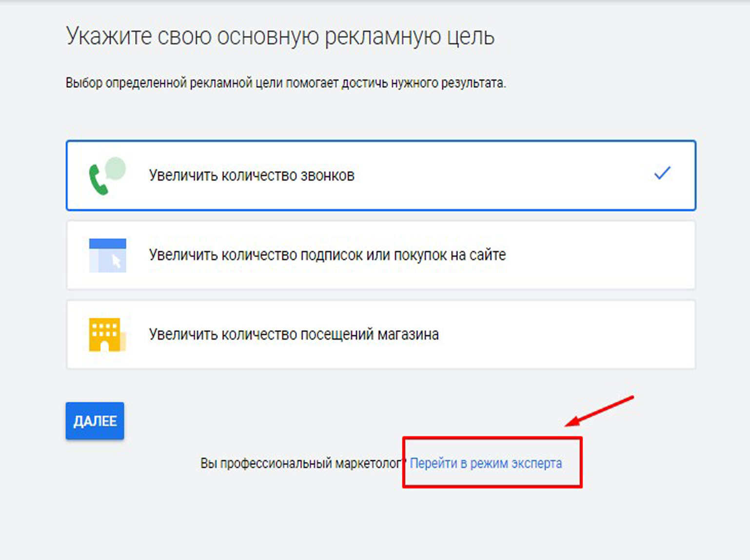Screen dimensions: 750x560
Task: Click the light green speech bubble icon
Action: pyautogui.click(x=116, y=168)
